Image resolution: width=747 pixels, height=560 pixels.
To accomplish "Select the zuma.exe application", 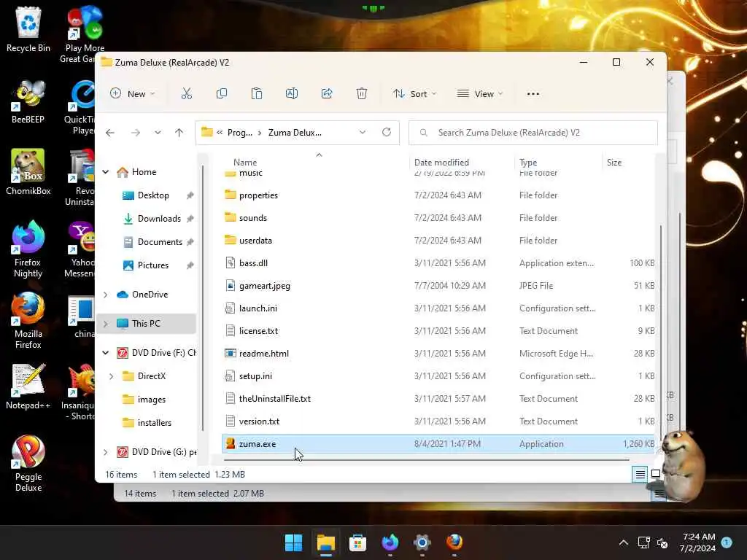I will [x=438, y=444].
